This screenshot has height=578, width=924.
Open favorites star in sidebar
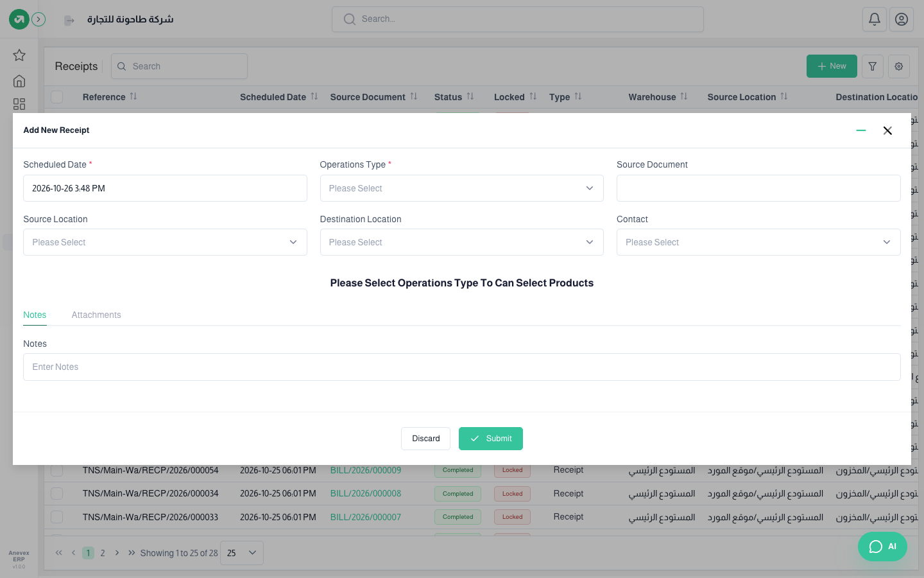19,55
